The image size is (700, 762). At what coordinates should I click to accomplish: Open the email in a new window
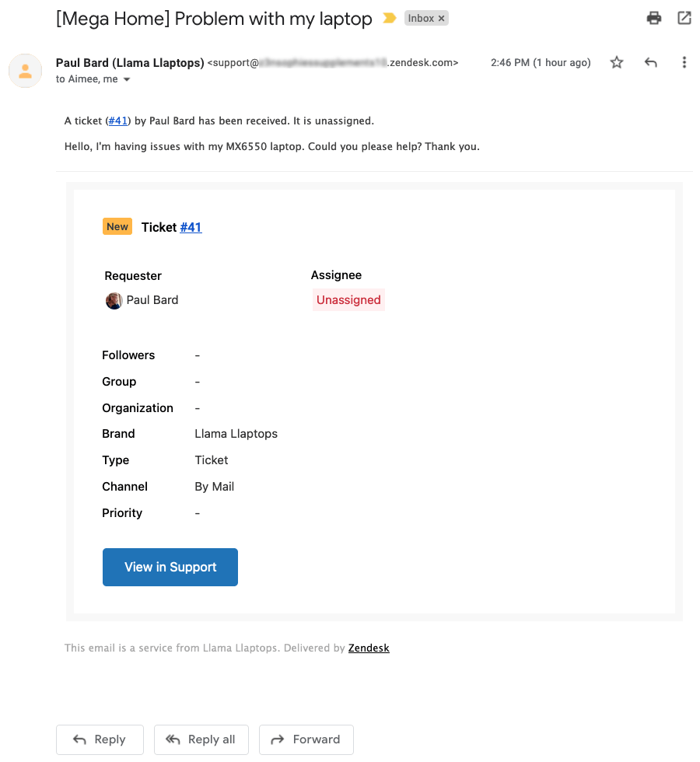[x=684, y=17]
